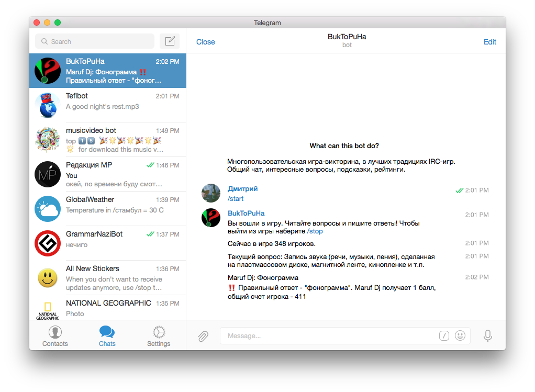Switch to the Contacts tab
The width and height of the screenshot is (535, 392).
[55, 336]
